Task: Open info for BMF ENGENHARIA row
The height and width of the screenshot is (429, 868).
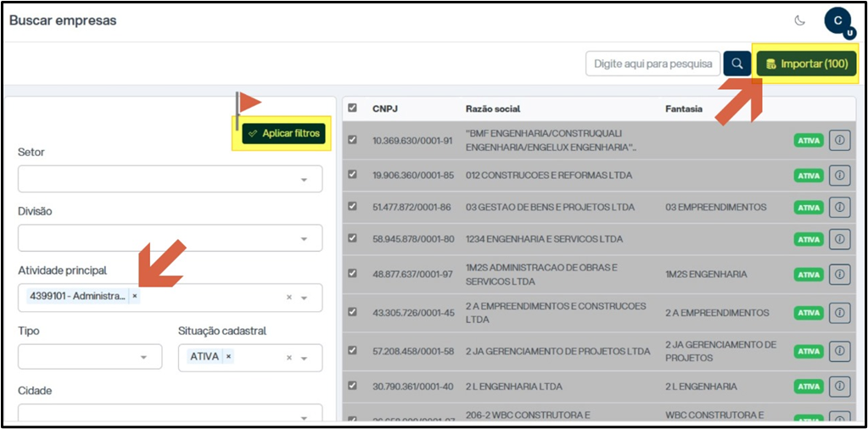Action: (839, 141)
